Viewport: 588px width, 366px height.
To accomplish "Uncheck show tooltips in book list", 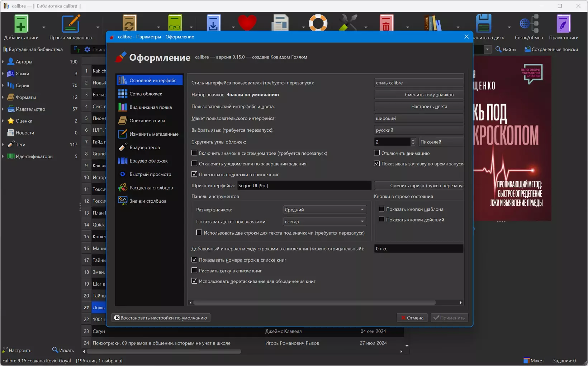I will pos(194,174).
